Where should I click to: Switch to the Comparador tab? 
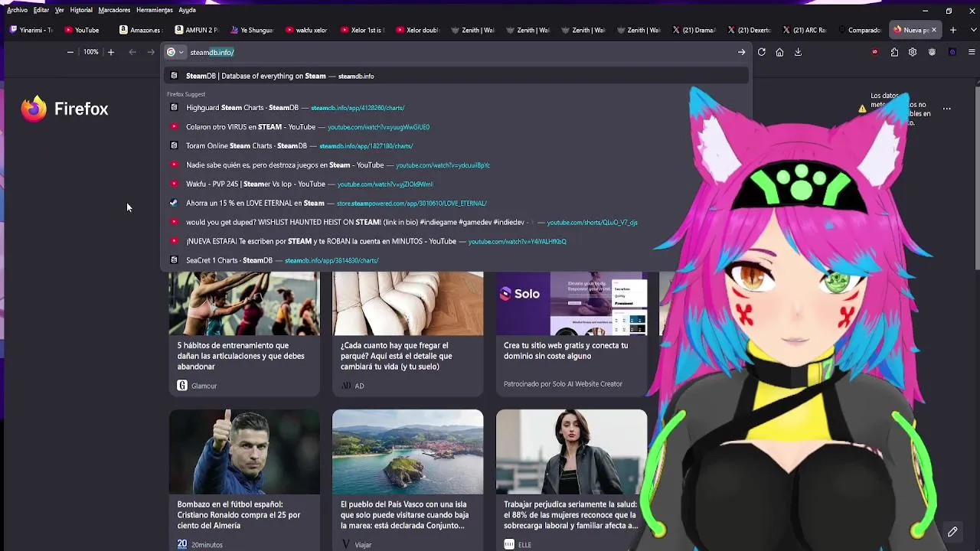[859, 30]
